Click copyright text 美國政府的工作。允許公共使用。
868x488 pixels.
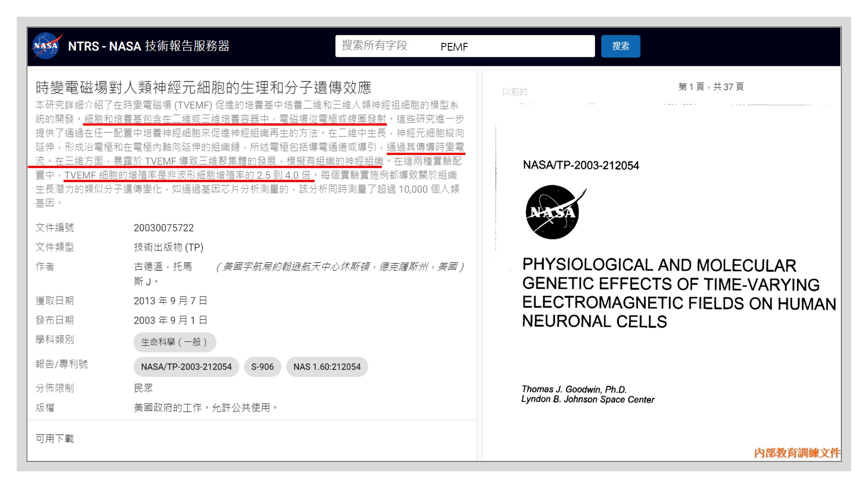click(206, 408)
